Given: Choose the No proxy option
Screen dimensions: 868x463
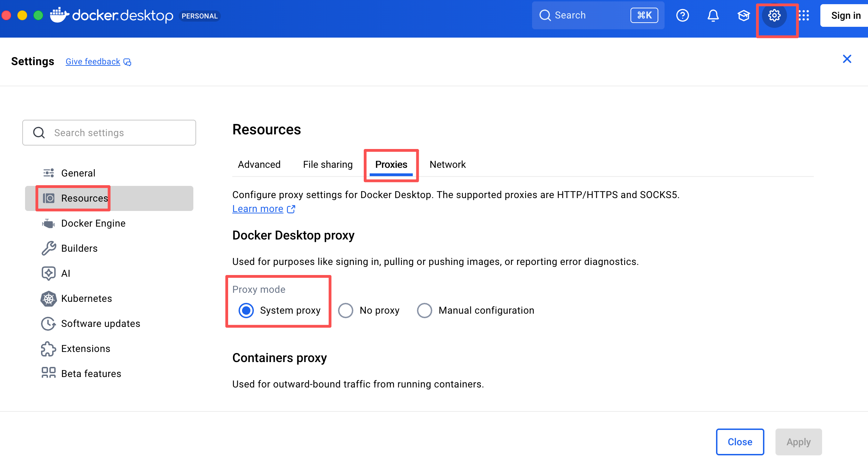Looking at the screenshot, I should [346, 310].
